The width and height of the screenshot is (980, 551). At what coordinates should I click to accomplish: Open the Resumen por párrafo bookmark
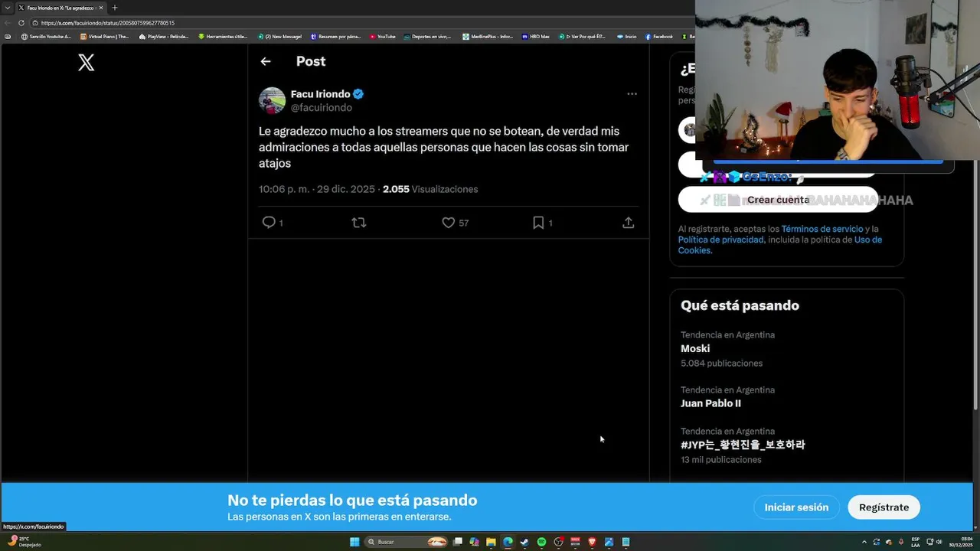(336, 37)
